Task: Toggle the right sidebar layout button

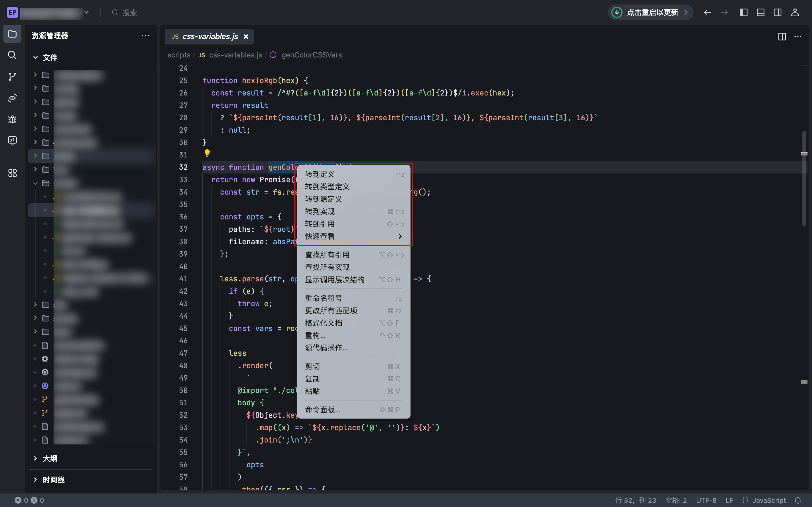Action: (x=777, y=12)
